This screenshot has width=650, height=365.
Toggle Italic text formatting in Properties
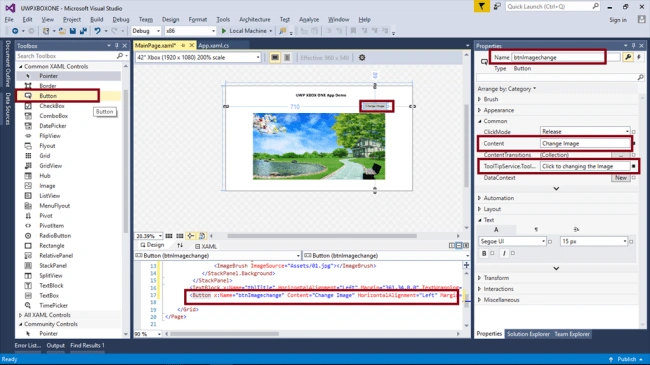pyautogui.click(x=504, y=253)
